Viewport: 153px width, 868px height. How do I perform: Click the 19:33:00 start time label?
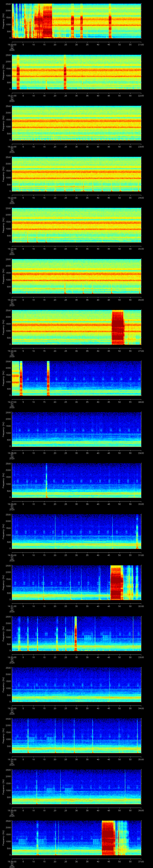click(x=12, y=708)
